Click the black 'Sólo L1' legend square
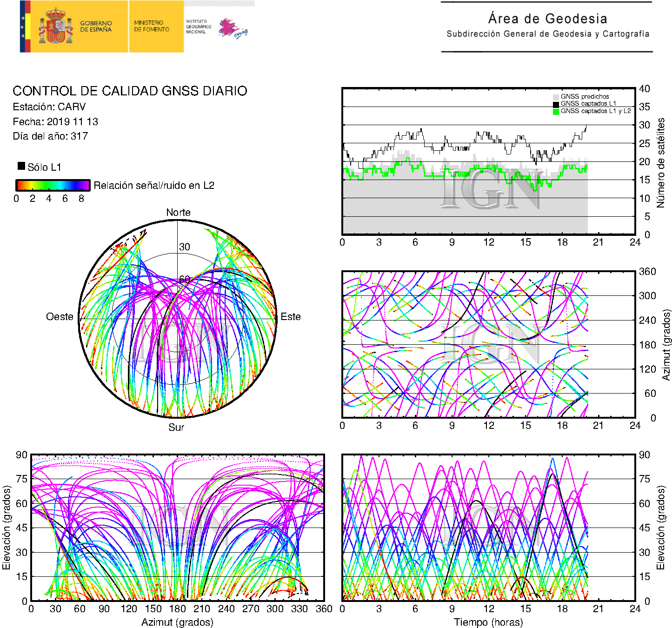This screenshot has width=672, height=628. click(x=21, y=166)
